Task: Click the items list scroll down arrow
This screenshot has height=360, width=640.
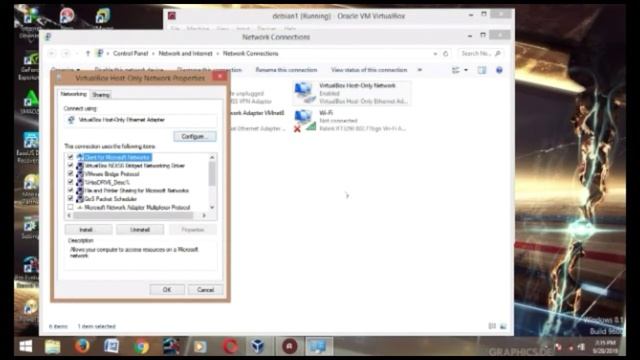Action: 212,207
